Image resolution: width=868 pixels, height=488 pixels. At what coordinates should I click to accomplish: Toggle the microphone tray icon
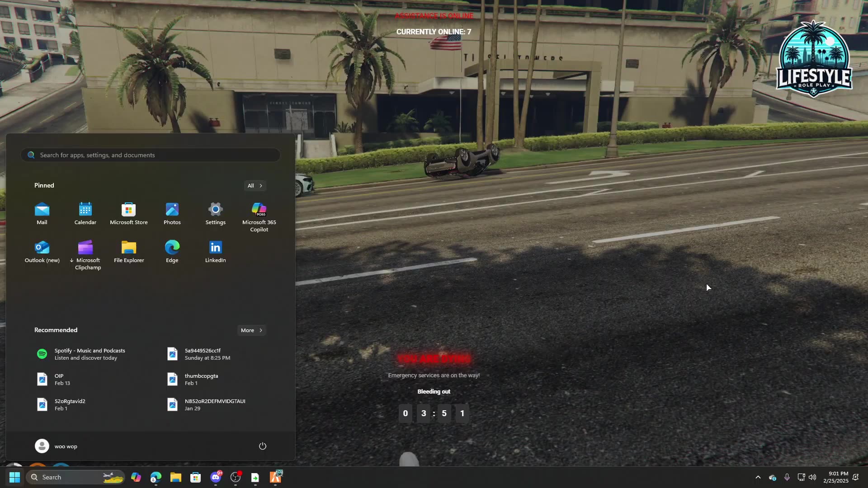tap(787, 477)
